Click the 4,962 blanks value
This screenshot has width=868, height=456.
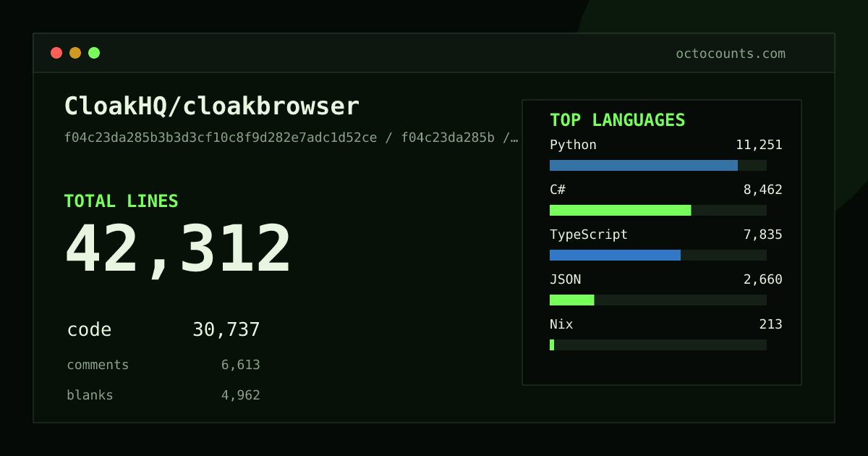pos(241,395)
